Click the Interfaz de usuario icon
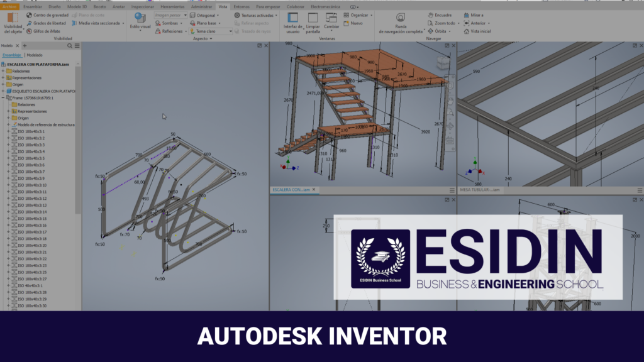 pyautogui.click(x=293, y=18)
